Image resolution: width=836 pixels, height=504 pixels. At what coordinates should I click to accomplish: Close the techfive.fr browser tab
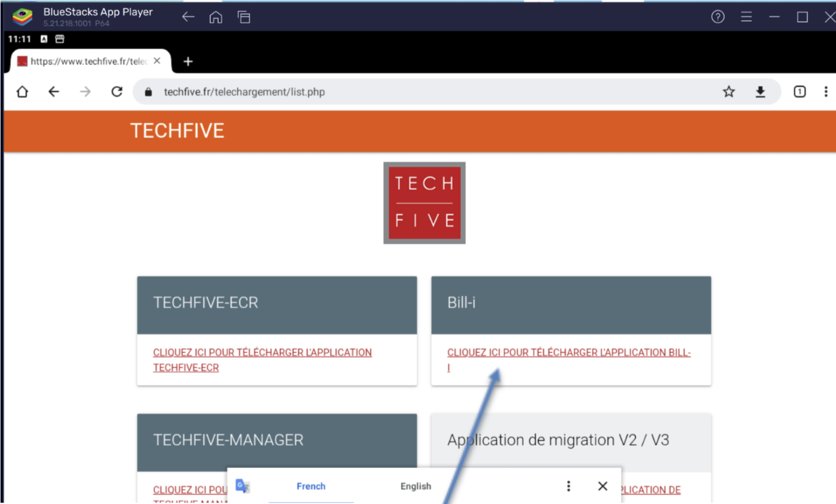click(157, 60)
